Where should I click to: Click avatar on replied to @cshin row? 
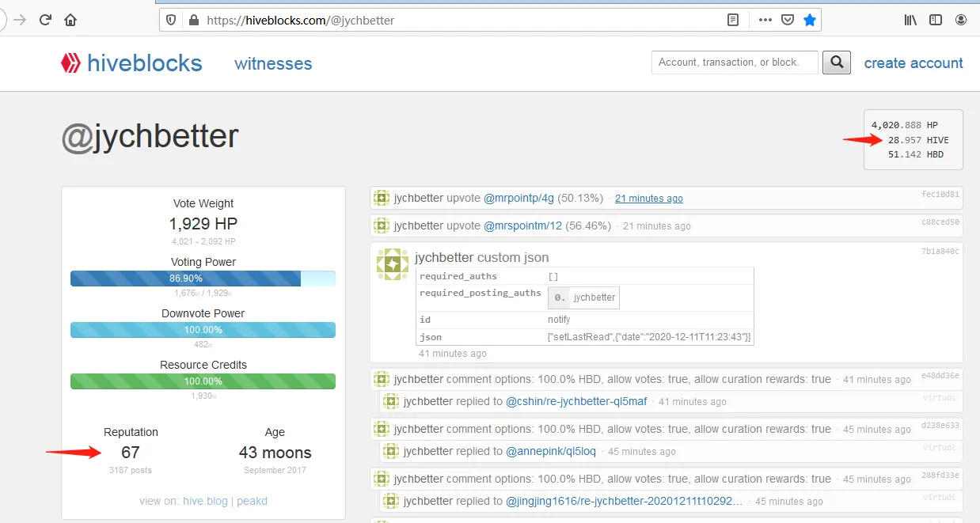pos(390,401)
